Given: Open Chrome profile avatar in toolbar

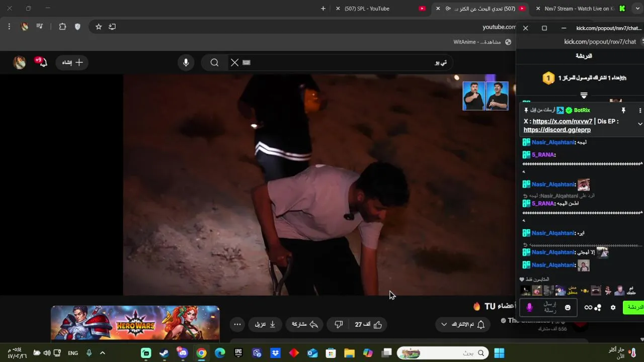Looking at the screenshot, I should (x=25, y=27).
